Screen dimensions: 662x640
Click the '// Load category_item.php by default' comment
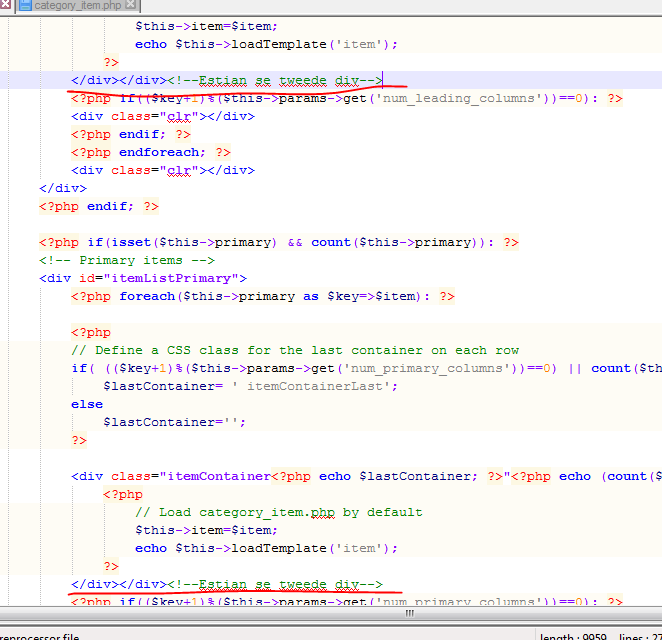tap(279, 513)
